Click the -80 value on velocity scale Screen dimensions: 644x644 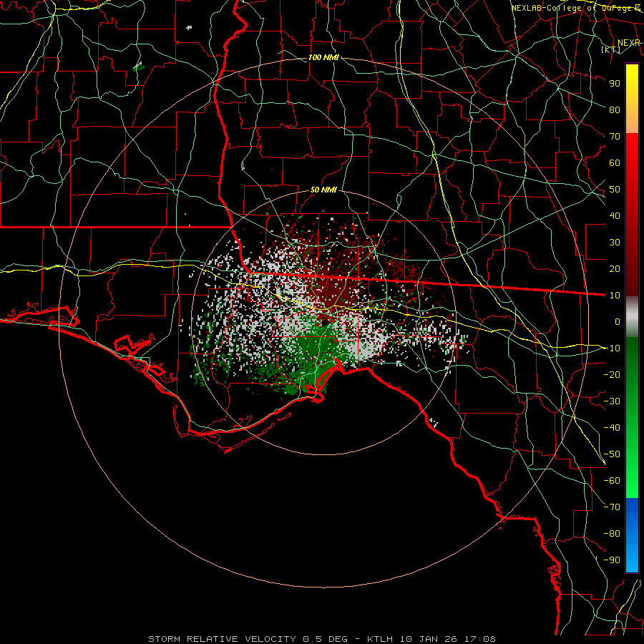tap(612, 534)
